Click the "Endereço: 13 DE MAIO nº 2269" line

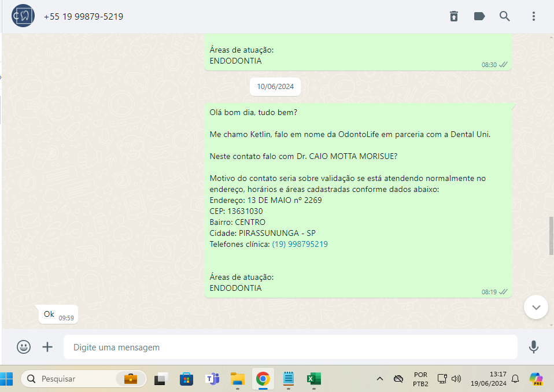[x=265, y=200]
